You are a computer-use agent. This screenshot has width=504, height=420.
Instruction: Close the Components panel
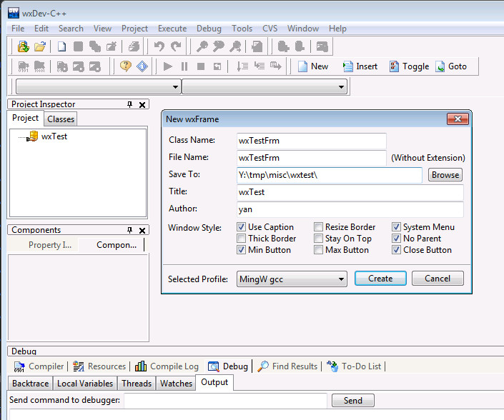click(142, 231)
